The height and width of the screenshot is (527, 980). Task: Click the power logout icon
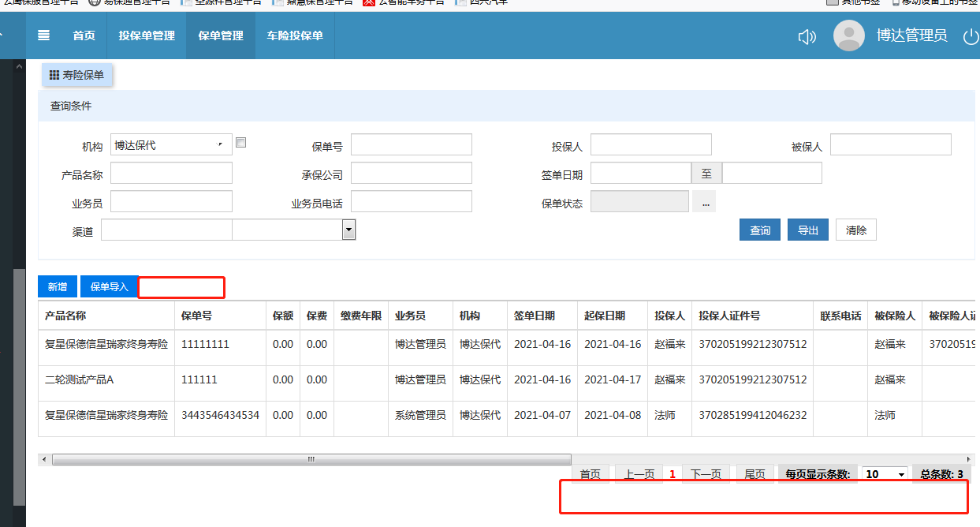click(x=971, y=36)
